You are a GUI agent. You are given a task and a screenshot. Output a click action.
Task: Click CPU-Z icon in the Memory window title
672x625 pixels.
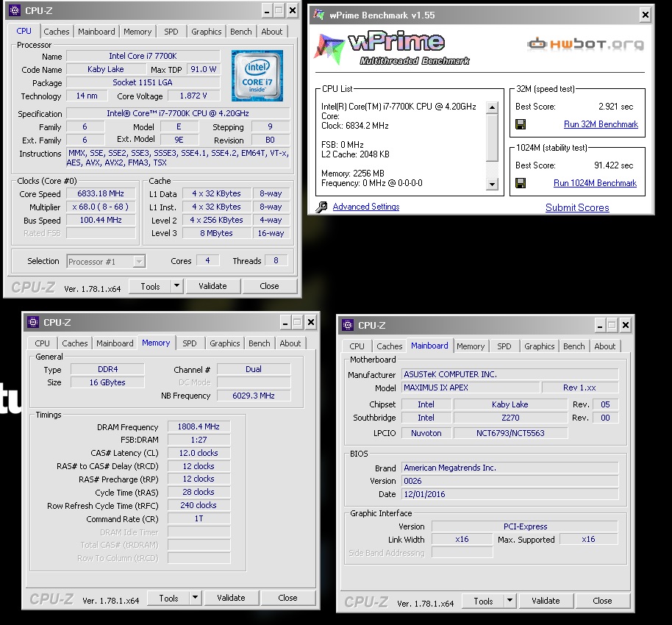click(x=33, y=322)
